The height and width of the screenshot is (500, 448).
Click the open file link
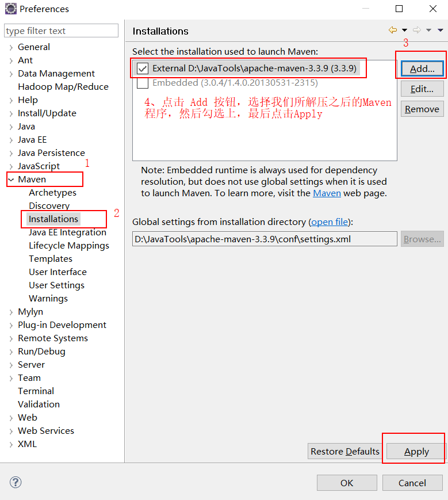[330, 222]
